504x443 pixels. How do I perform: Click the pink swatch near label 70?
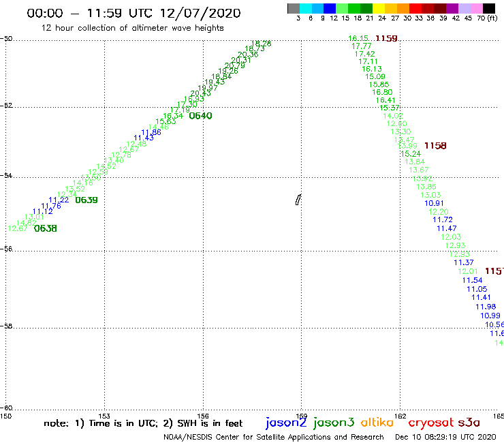click(x=476, y=9)
